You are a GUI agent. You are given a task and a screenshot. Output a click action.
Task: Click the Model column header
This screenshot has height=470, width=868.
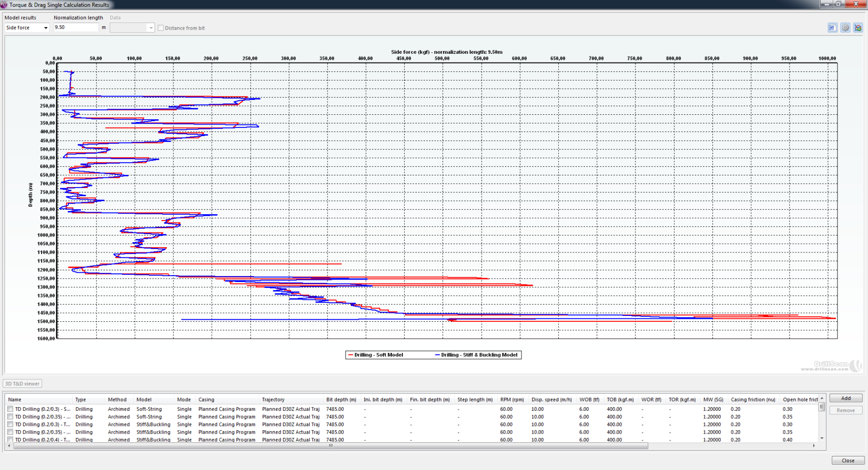(144, 400)
